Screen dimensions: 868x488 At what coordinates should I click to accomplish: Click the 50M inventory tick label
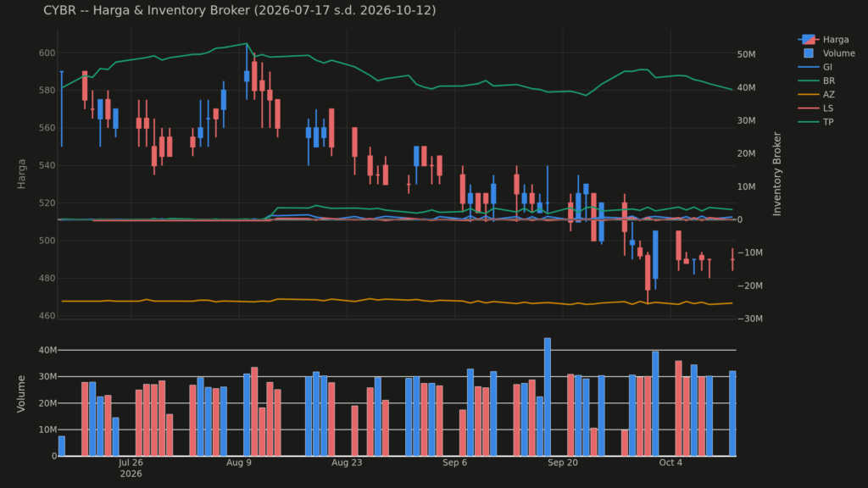point(746,54)
